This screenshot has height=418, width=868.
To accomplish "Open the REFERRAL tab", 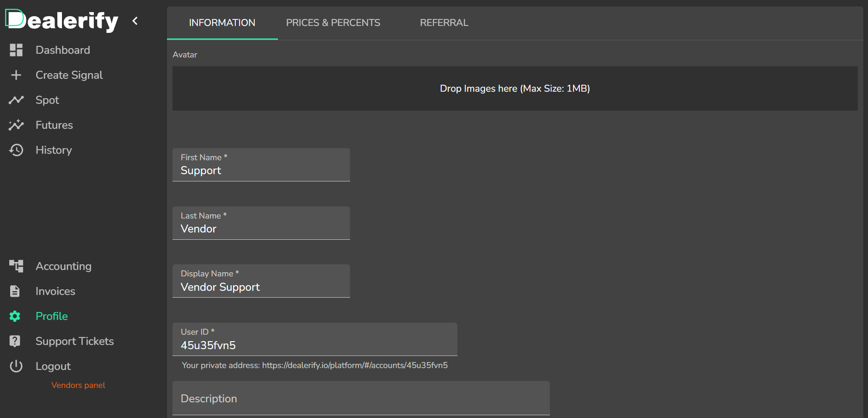I will (x=443, y=22).
